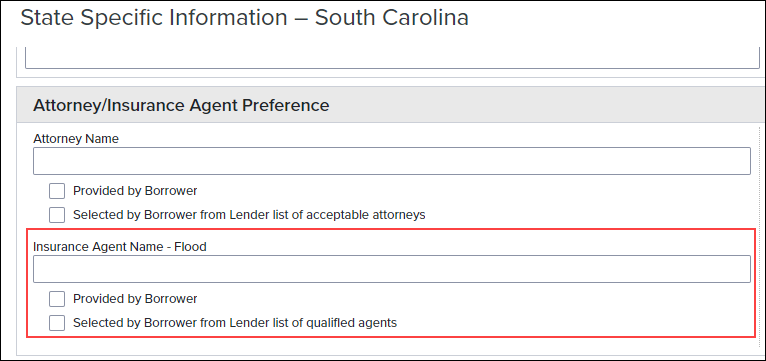
Task: Enable Provided by Borrower box for flood agent
Action: click(57, 299)
